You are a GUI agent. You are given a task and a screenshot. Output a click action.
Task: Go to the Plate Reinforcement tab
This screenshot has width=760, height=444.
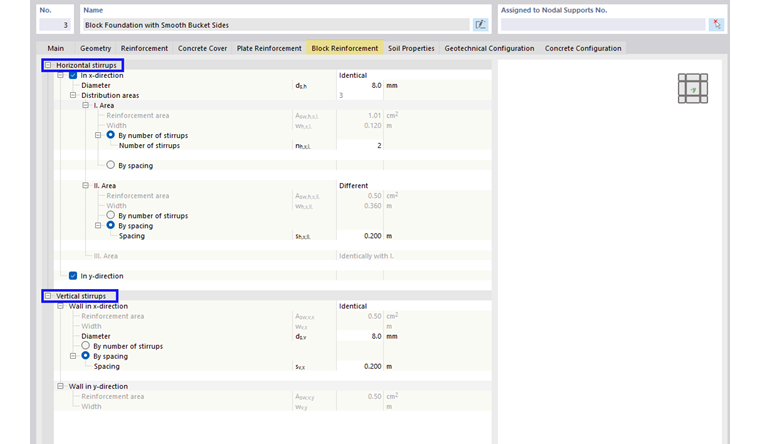(269, 48)
